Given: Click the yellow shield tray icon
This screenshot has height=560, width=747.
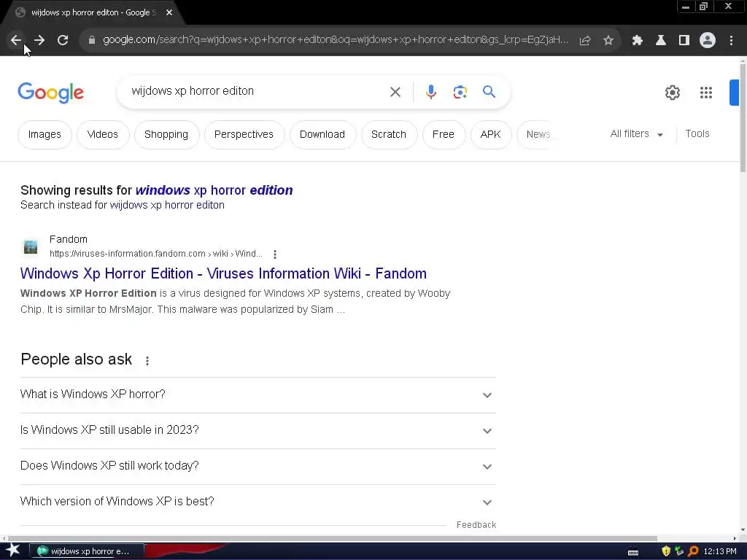Looking at the screenshot, I should pos(665,551).
